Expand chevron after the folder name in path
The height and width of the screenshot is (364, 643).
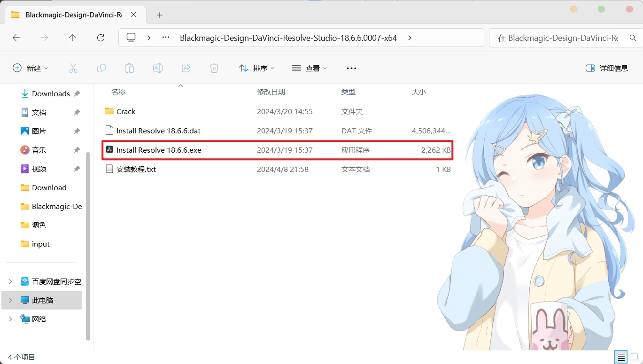(410, 38)
